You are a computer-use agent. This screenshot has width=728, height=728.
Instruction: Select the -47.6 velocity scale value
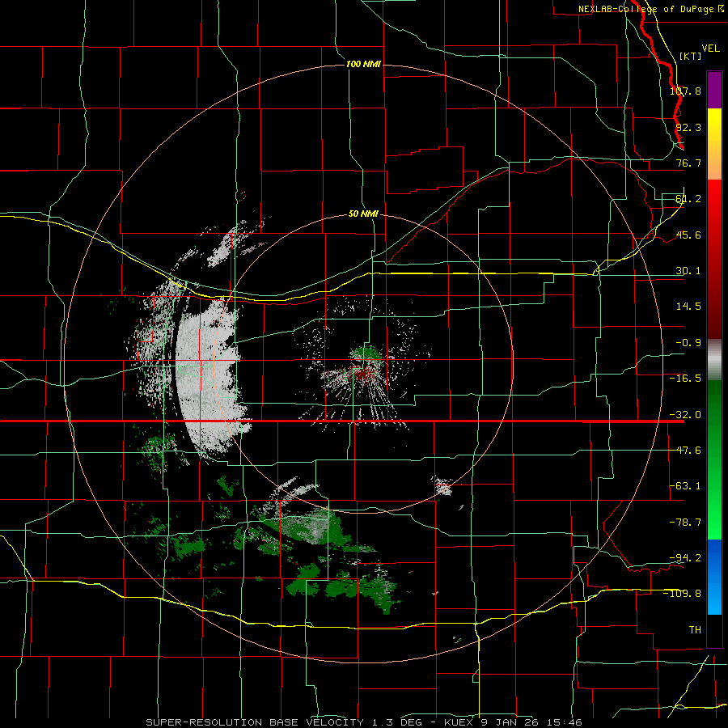[685, 451]
